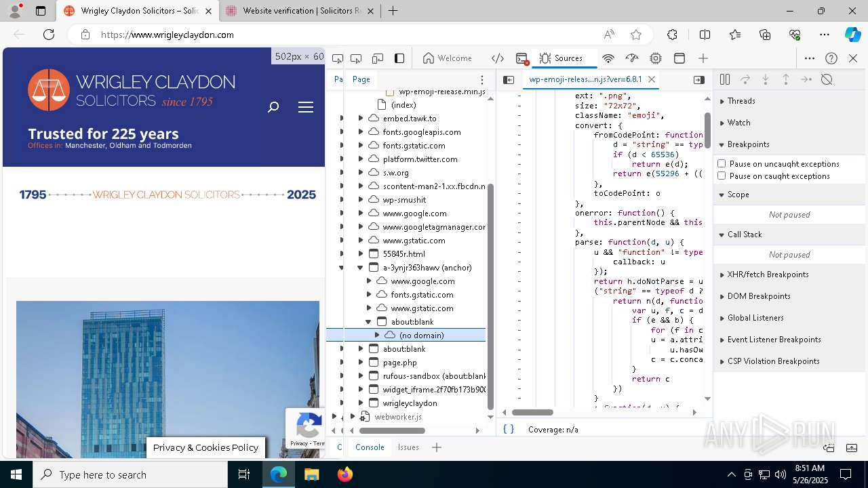This screenshot has width=868, height=488.
Task: Select the (index) file
Action: pyautogui.click(x=403, y=105)
